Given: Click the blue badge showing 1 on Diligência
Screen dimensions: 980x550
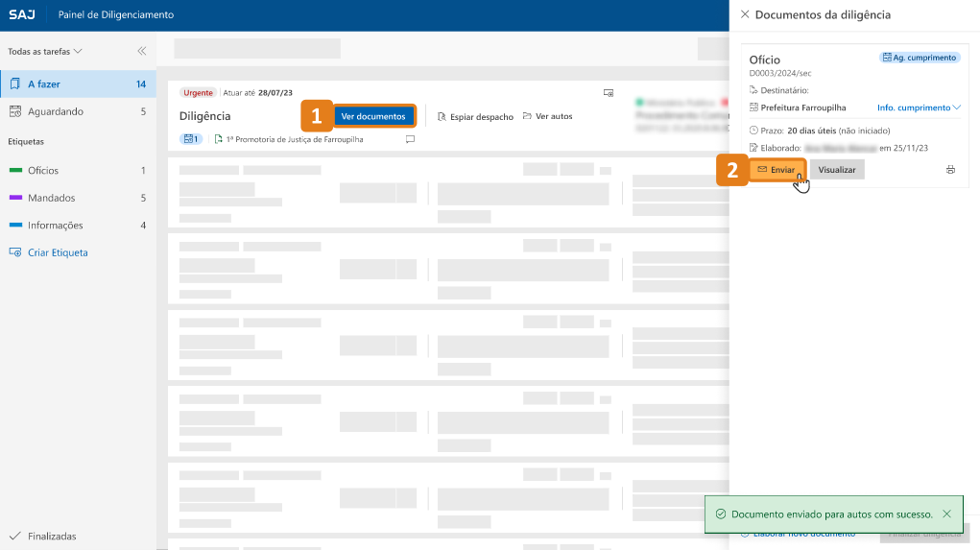Looking at the screenshot, I should click(x=190, y=139).
